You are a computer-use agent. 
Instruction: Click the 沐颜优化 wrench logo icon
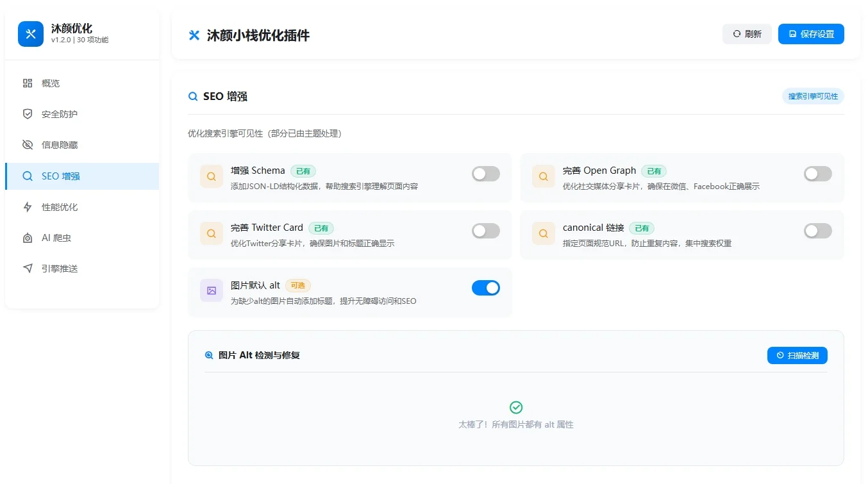click(x=31, y=34)
